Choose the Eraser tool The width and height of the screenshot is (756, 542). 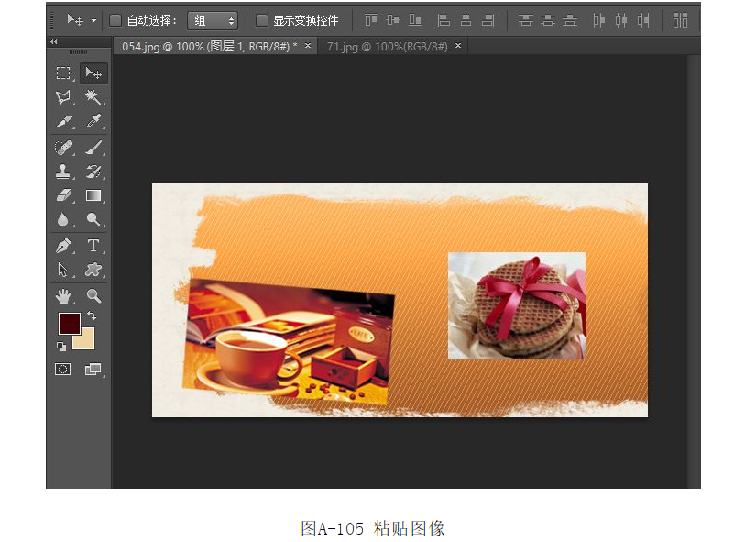tap(63, 195)
